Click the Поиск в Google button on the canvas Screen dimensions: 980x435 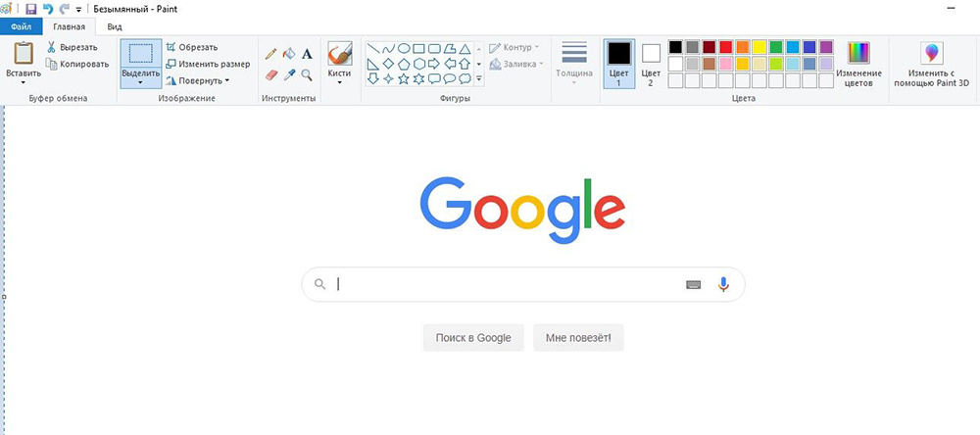coord(473,338)
